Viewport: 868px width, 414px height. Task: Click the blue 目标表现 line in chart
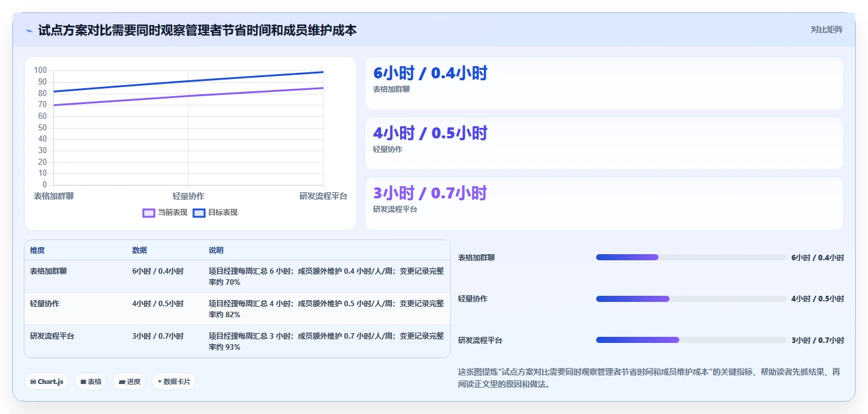click(x=189, y=81)
